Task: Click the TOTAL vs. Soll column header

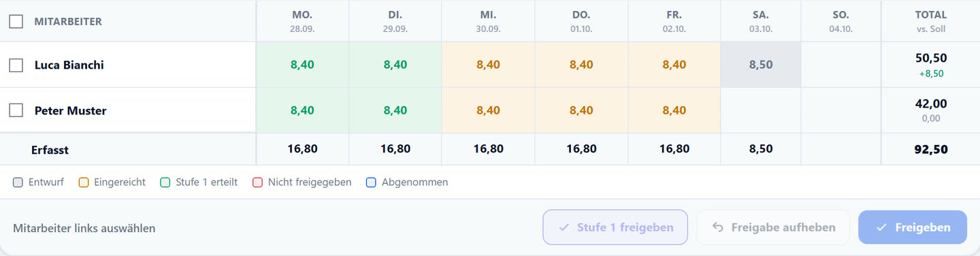Action: click(x=931, y=21)
